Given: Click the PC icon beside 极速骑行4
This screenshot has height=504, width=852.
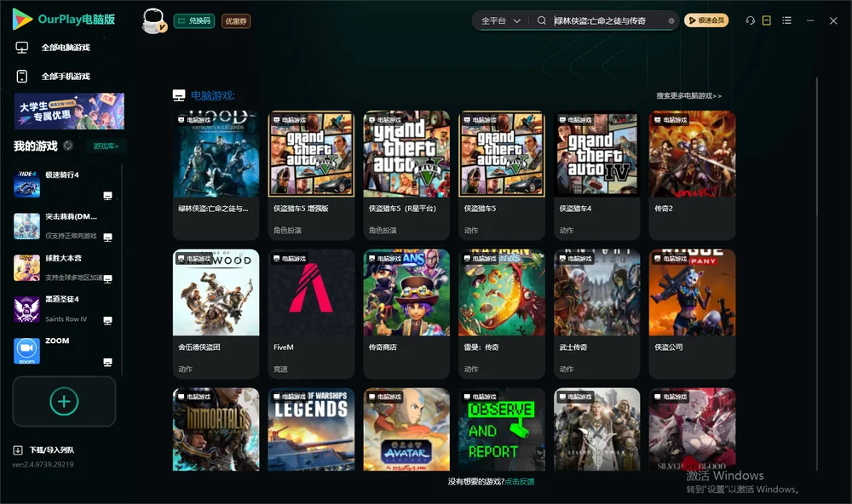Looking at the screenshot, I should (x=107, y=196).
